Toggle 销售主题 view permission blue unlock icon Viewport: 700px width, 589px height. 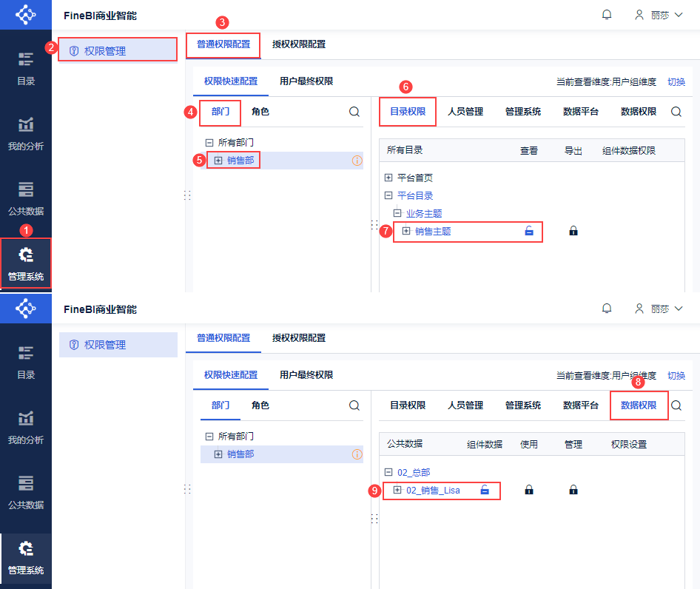529,231
